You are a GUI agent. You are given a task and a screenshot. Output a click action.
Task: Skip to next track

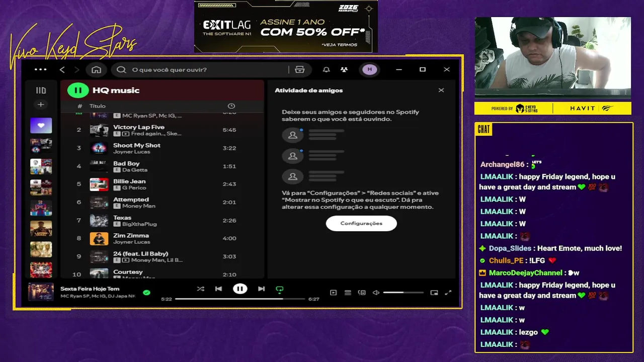pyautogui.click(x=261, y=289)
